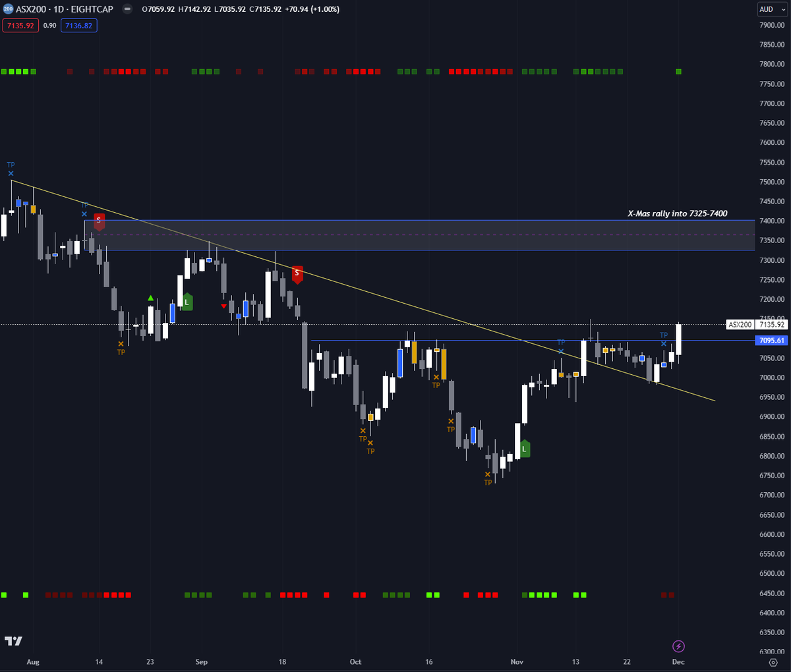Viewport: 791px width, 672px height.
Task: Click the 7900.00 price scale label
Action: click(x=772, y=25)
